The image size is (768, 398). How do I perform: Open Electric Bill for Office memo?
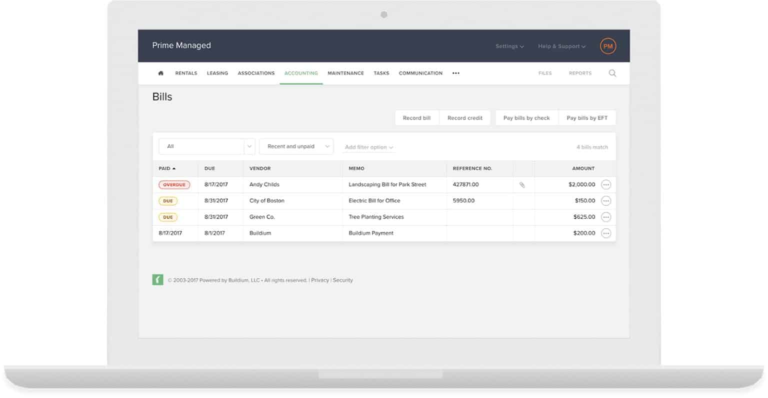coord(374,201)
